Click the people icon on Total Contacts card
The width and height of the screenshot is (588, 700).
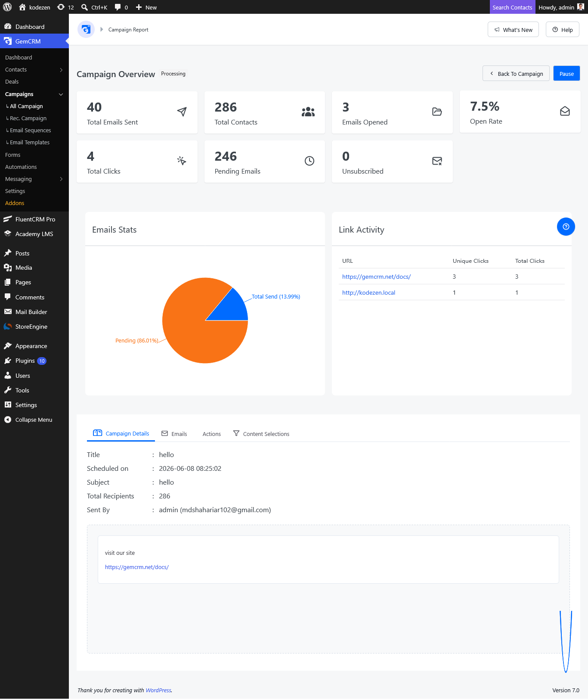pyautogui.click(x=308, y=112)
